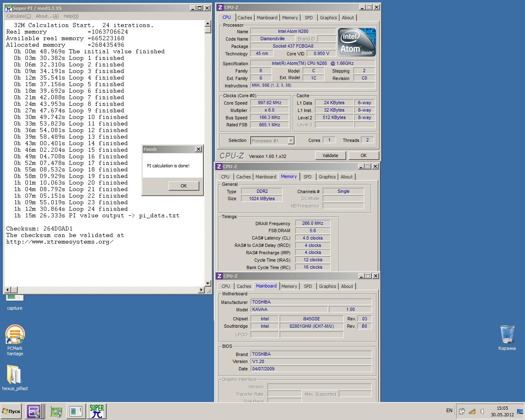Click Super PI vertical scrollbar up arrow
Image resolution: width=525 pixels, height=420 pixels.
tap(208, 24)
